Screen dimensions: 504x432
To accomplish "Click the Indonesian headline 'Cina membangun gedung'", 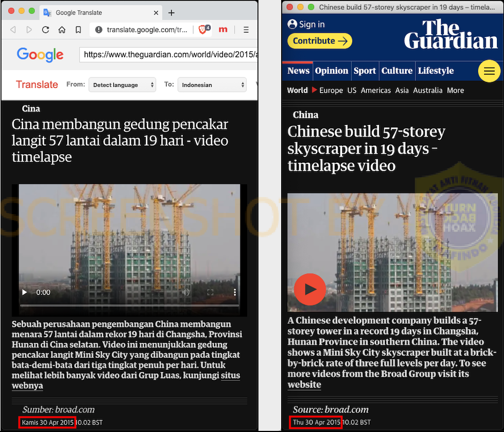I will [x=120, y=141].
